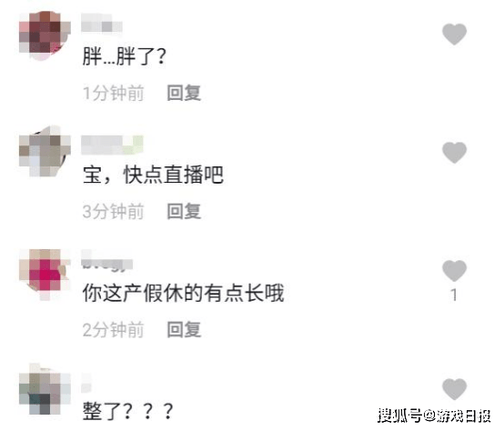Select the comment text "整了???"
The height and width of the screenshot is (431, 504).
(x=128, y=411)
